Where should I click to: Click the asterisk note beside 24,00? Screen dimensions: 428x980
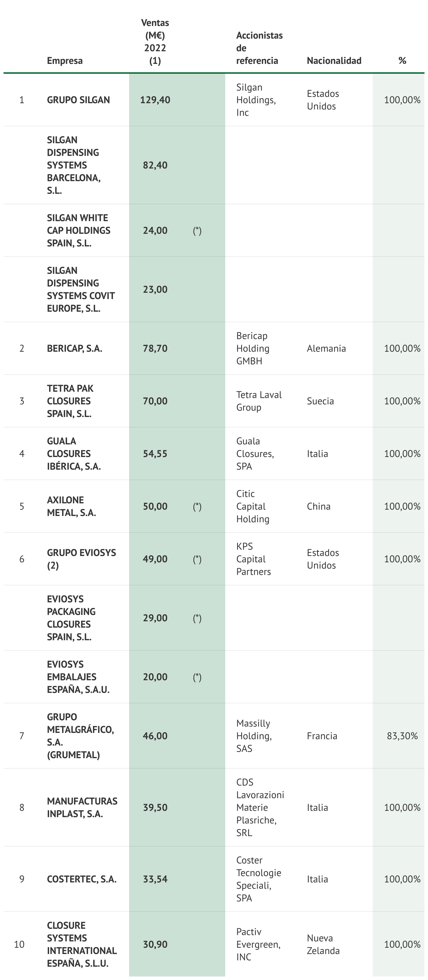(x=197, y=230)
